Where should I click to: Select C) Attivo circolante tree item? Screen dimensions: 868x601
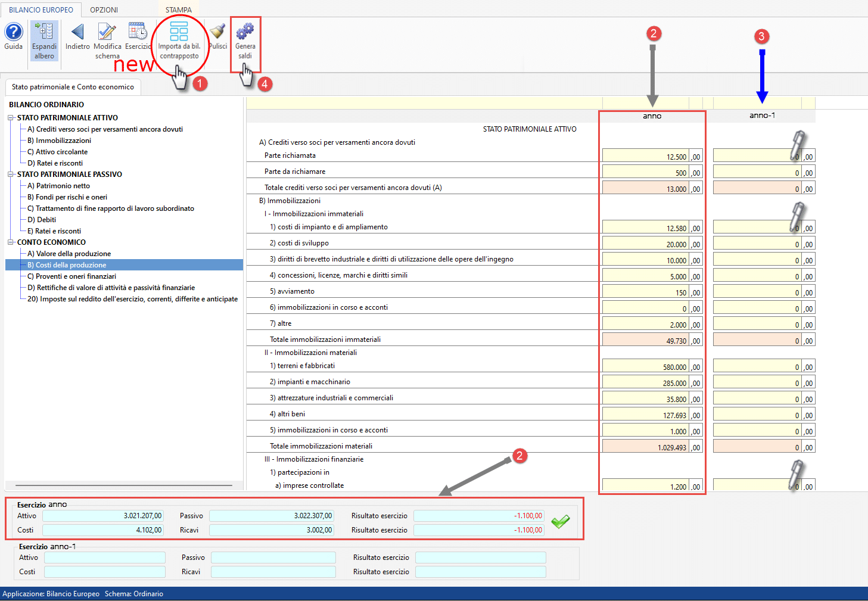coord(57,152)
